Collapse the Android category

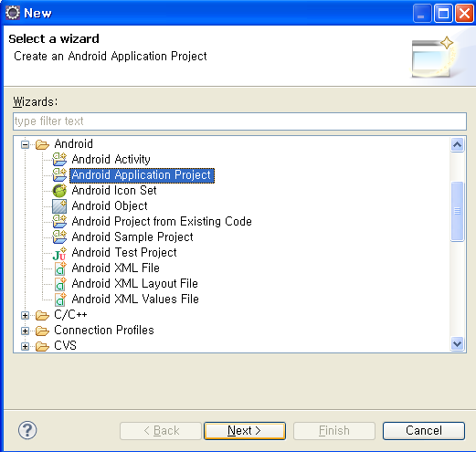click(26, 144)
